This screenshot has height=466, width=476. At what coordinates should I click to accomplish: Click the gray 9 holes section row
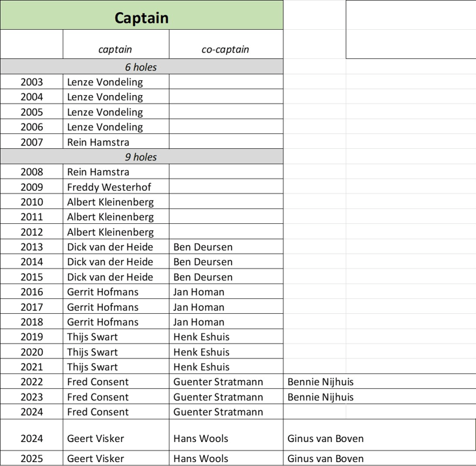pos(141,157)
